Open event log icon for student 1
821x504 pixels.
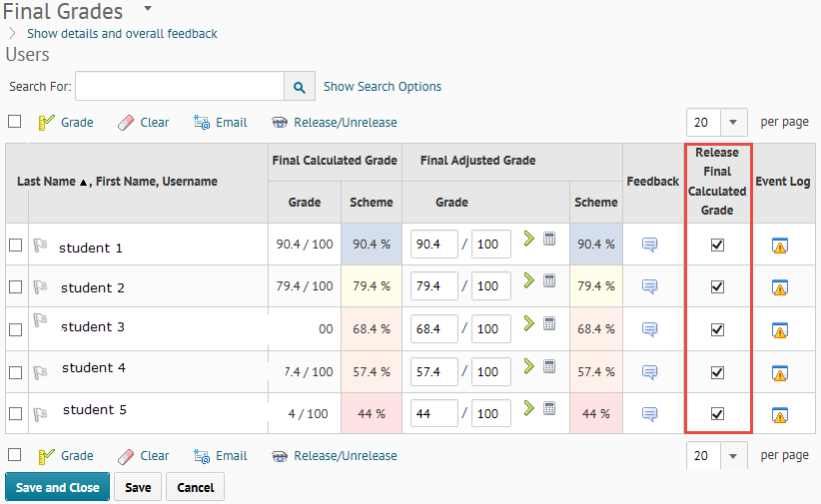point(780,246)
